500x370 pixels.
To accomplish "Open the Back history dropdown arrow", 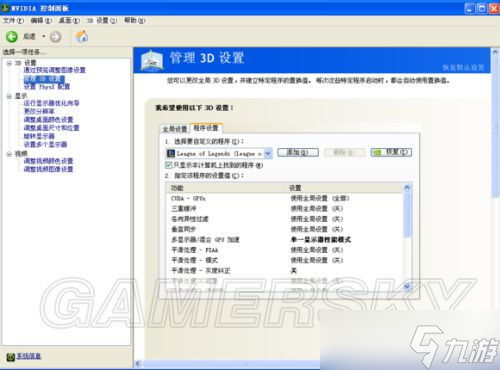I will (43, 36).
